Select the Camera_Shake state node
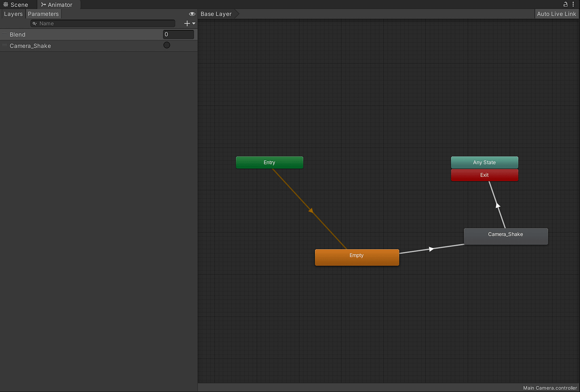580x392 pixels. click(506, 236)
